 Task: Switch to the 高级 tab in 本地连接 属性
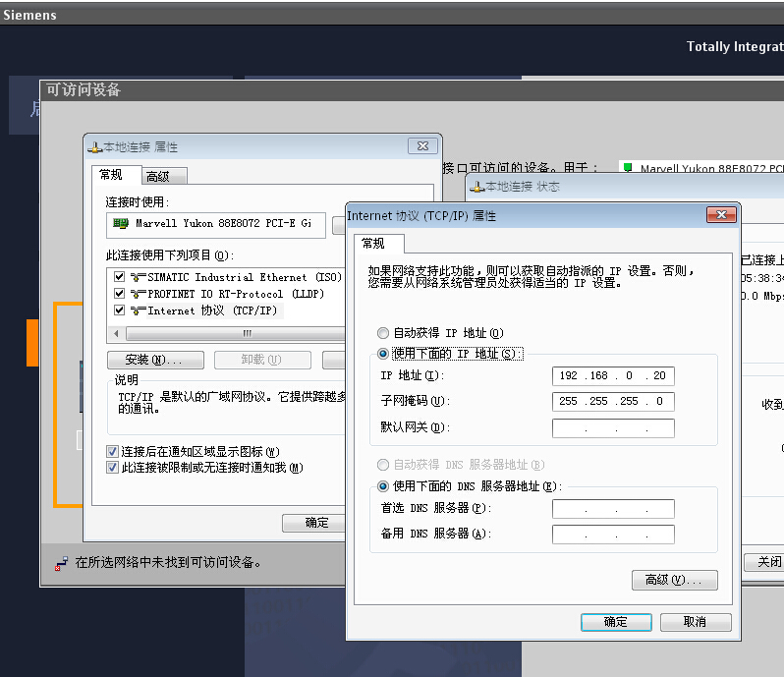pos(157,177)
